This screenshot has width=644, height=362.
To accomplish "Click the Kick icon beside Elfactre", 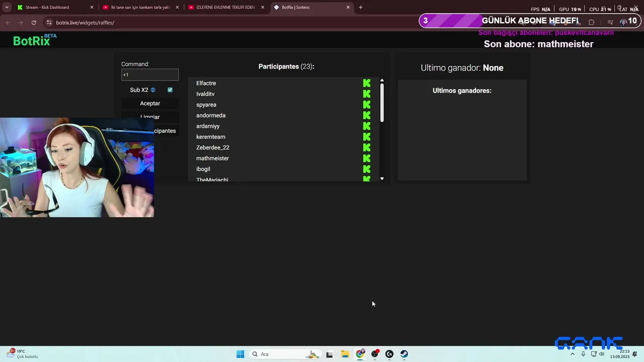I will 367,83.
